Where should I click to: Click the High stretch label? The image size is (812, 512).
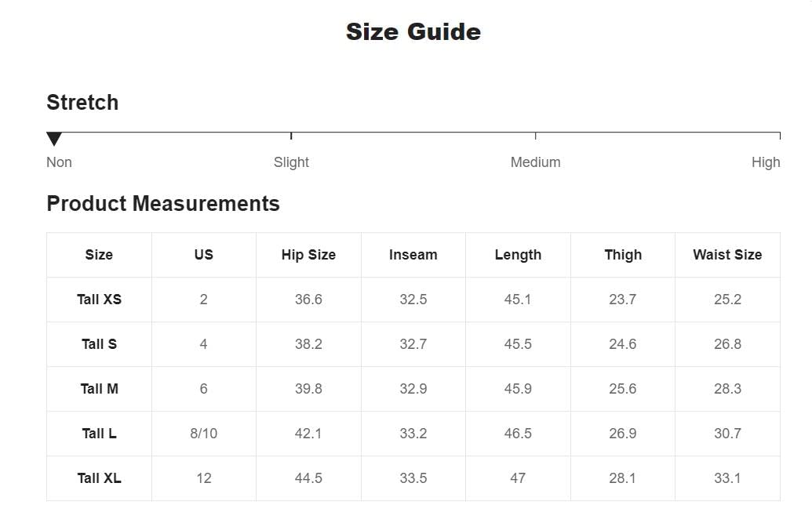765,162
